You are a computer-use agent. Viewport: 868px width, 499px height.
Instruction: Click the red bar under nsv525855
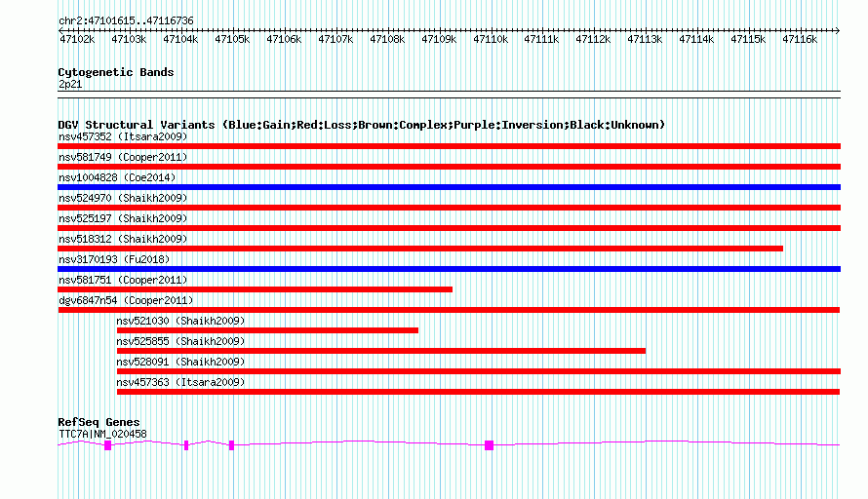coord(381,351)
